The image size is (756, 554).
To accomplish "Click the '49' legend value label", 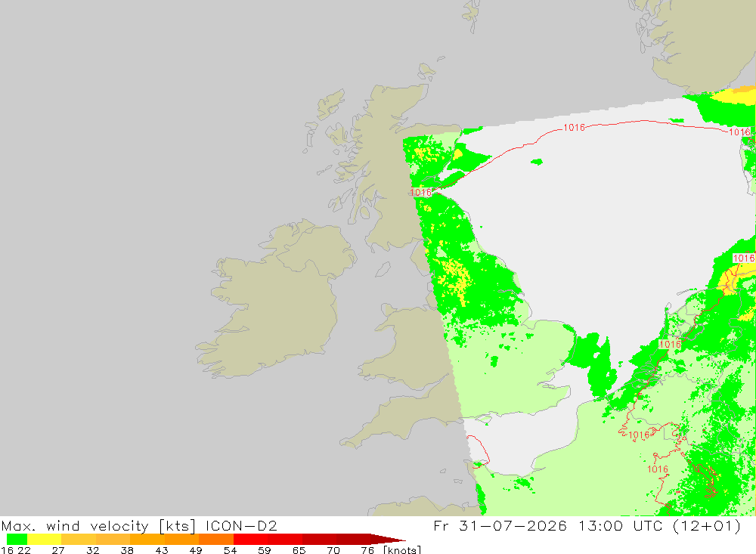I will click(196, 550).
